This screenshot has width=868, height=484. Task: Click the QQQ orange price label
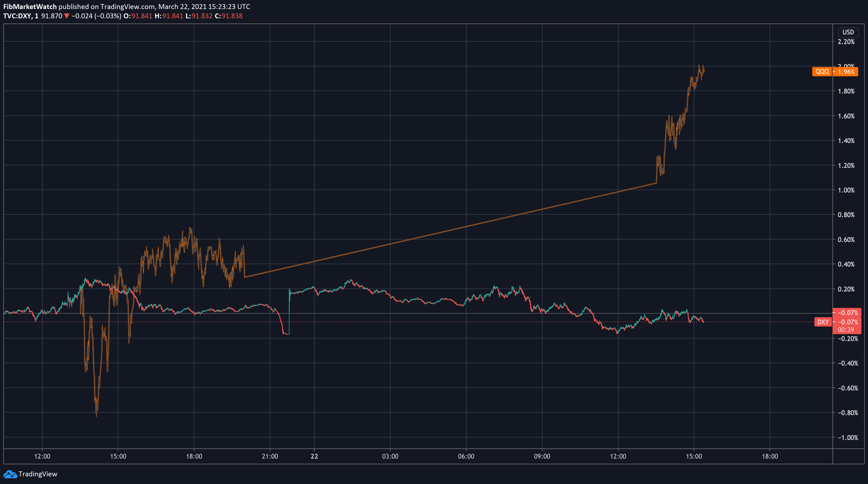[822, 72]
